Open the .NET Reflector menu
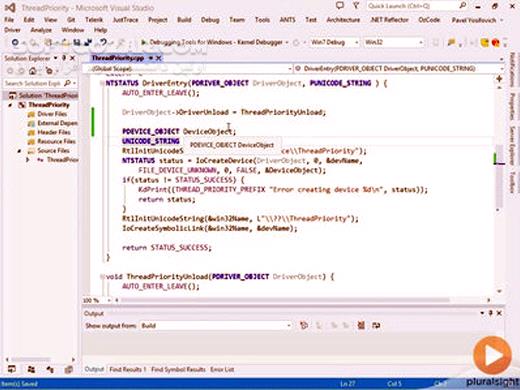 pyautogui.click(x=389, y=20)
